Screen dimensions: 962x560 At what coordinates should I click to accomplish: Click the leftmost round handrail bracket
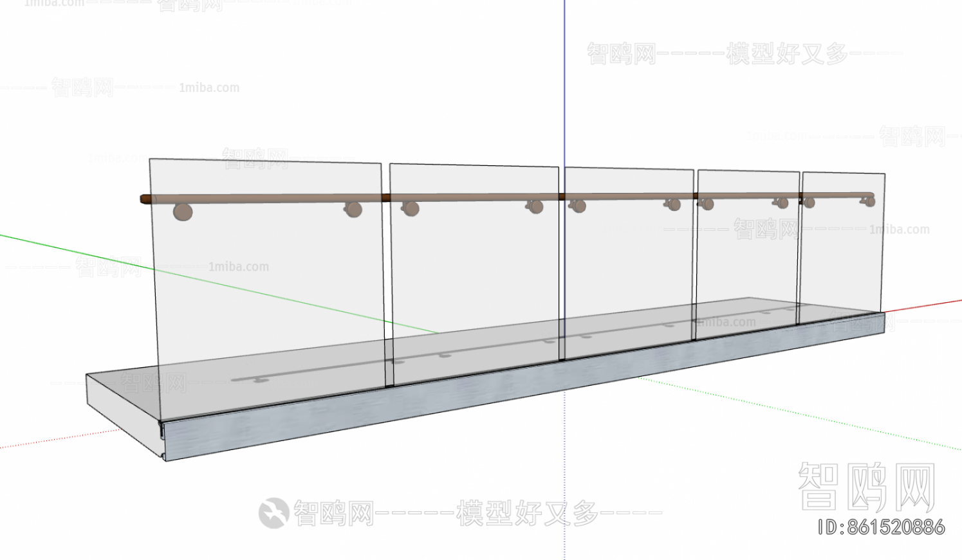pyautogui.click(x=182, y=210)
